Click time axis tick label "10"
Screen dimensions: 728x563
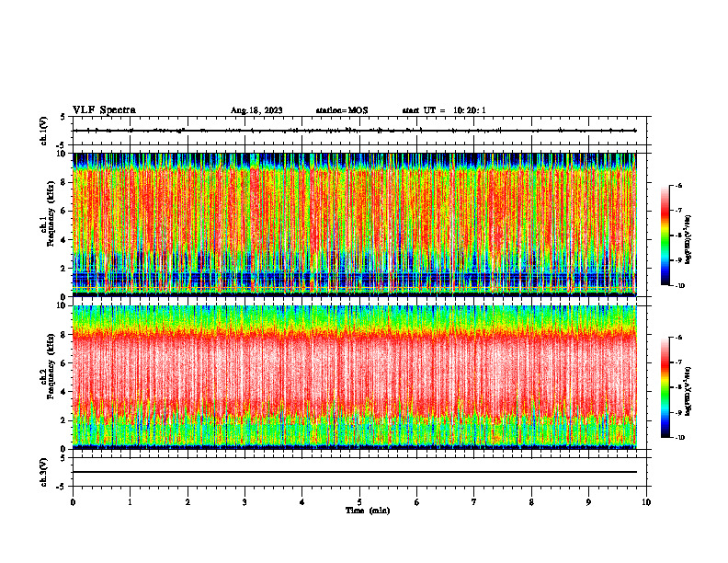(646, 502)
